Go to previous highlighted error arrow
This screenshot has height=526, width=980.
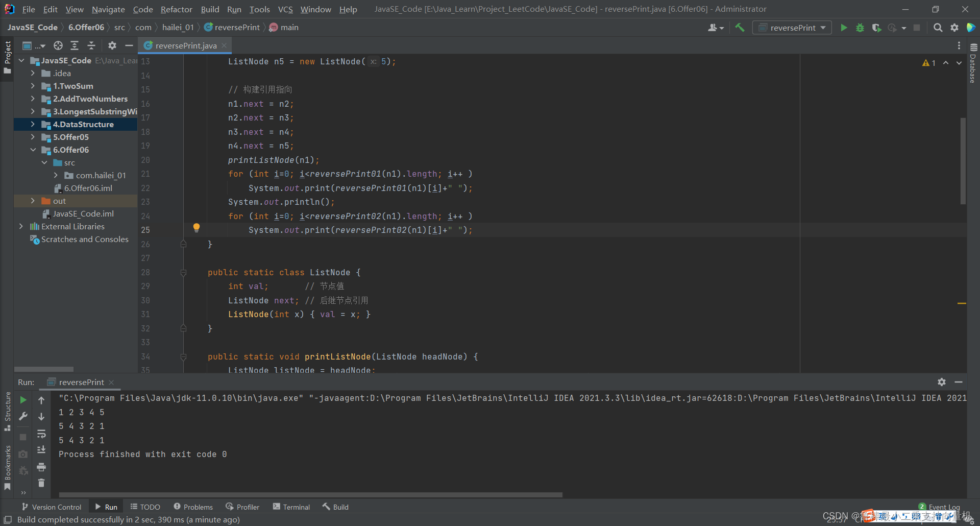coord(946,63)
